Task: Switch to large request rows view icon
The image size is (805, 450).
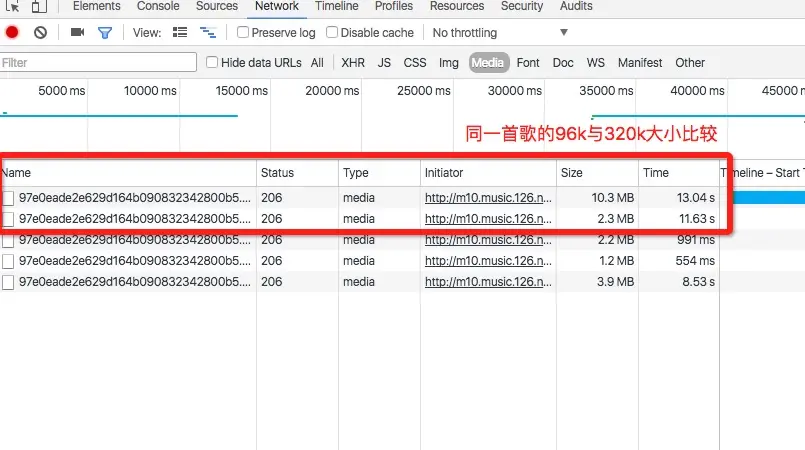Action: pos(180,32)
